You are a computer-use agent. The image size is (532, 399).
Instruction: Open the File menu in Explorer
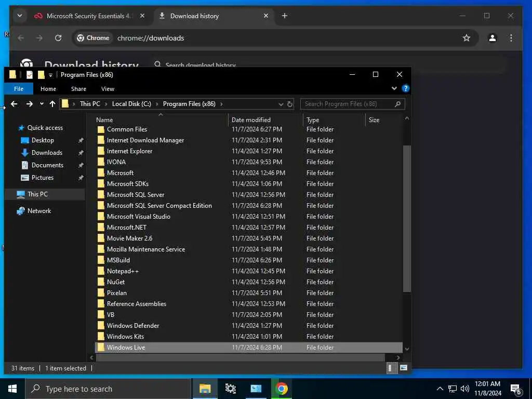(19, 89)
